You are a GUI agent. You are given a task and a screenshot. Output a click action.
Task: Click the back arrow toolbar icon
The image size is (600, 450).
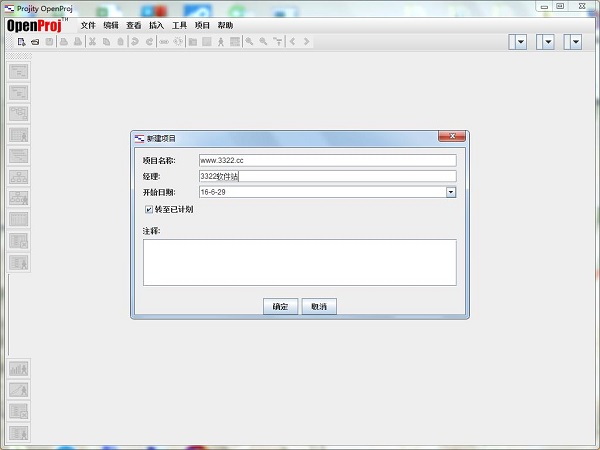click(x=292, y=42)
